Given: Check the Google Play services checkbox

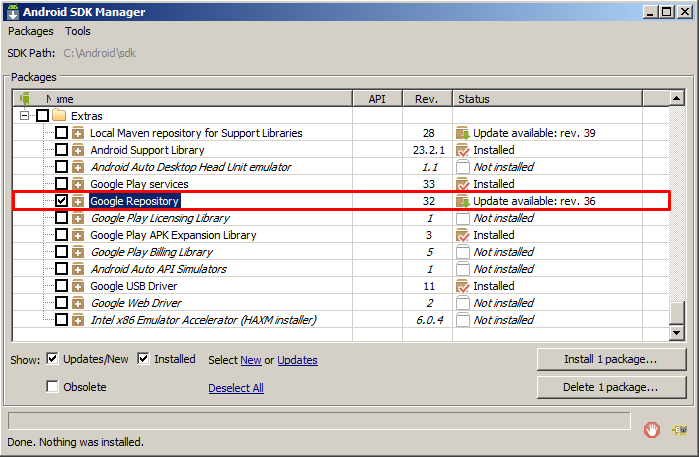Looking at the screenshot, I should (x=62, y=184).
